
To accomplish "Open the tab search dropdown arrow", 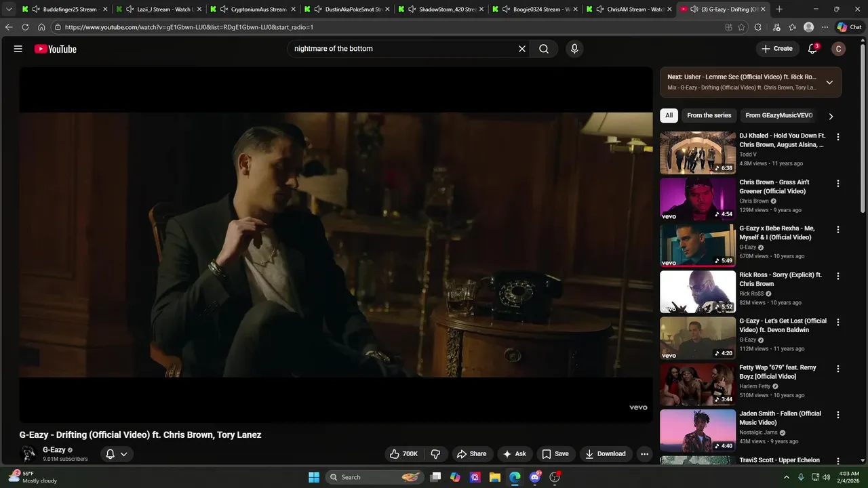I will 9,9.
